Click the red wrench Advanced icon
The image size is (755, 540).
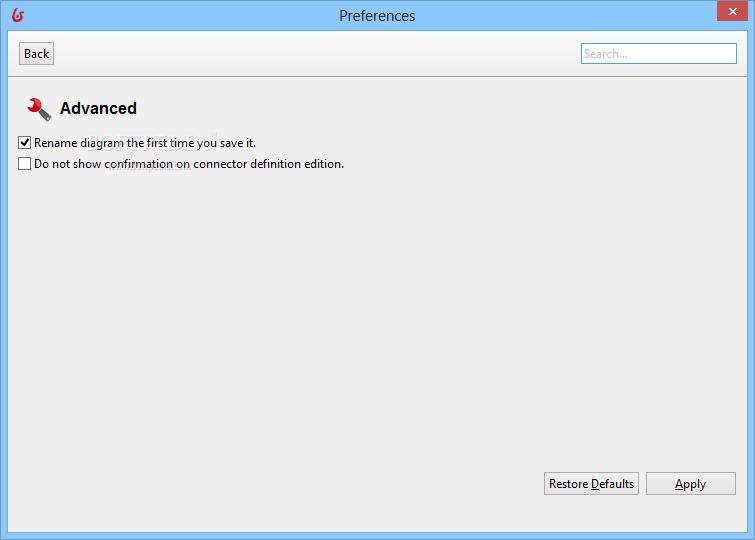coord(39,109)
